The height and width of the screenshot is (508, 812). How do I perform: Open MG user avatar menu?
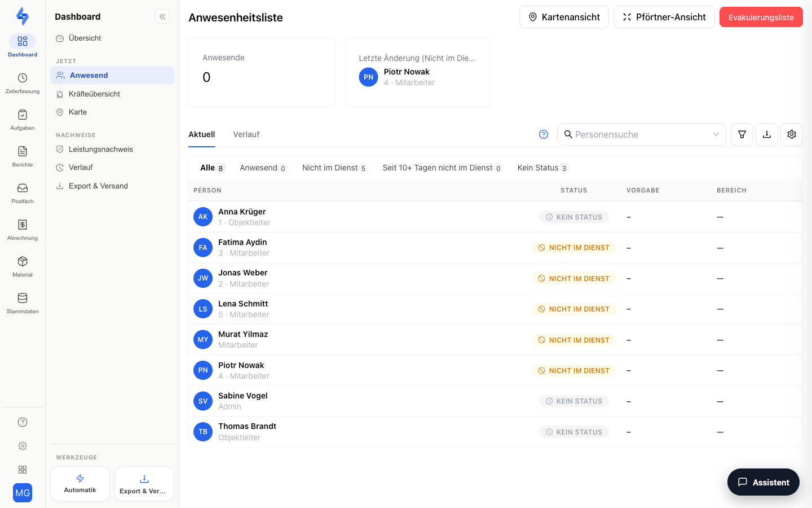(23, 493)
